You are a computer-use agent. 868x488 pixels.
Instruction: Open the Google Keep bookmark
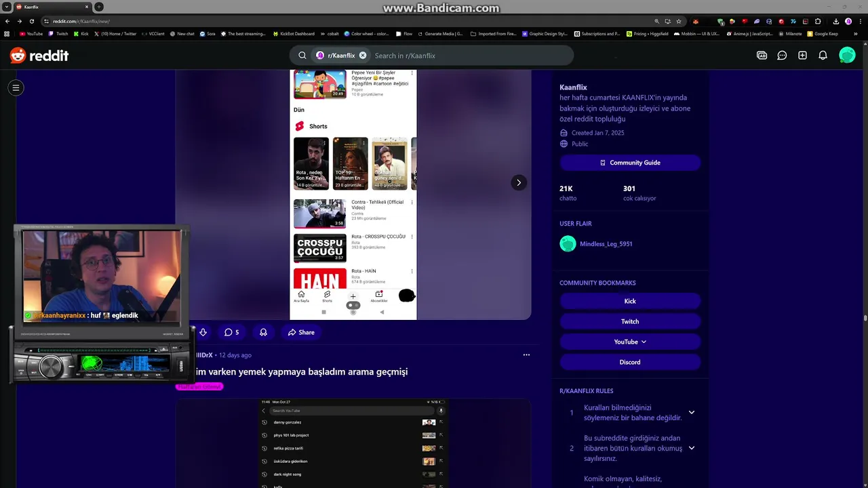coord(823,33)
